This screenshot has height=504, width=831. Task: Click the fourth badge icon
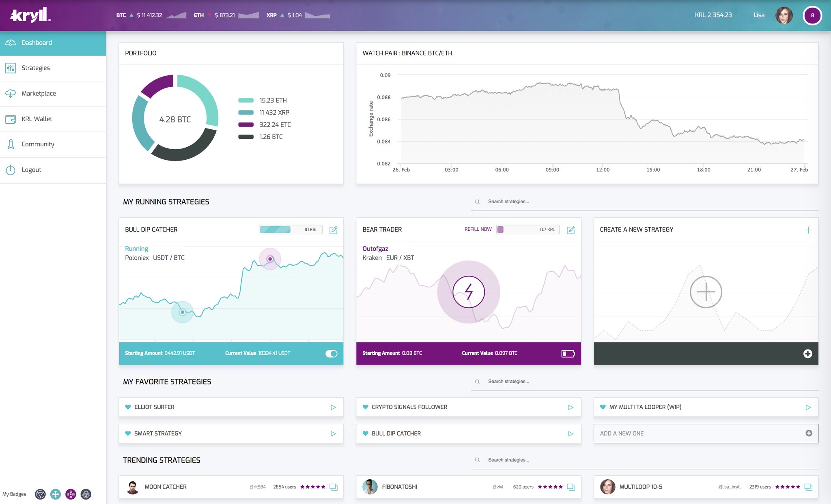tap(86, 494)
